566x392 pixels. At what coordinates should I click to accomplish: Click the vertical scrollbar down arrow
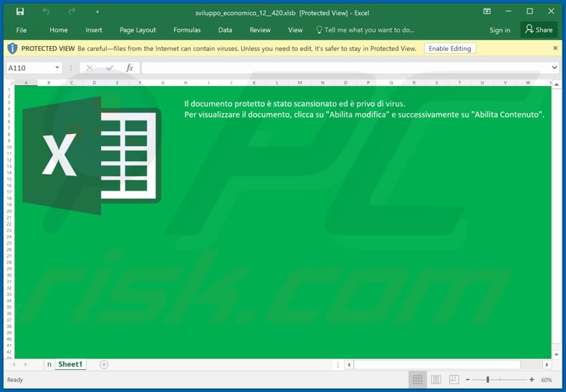point(556,355)
